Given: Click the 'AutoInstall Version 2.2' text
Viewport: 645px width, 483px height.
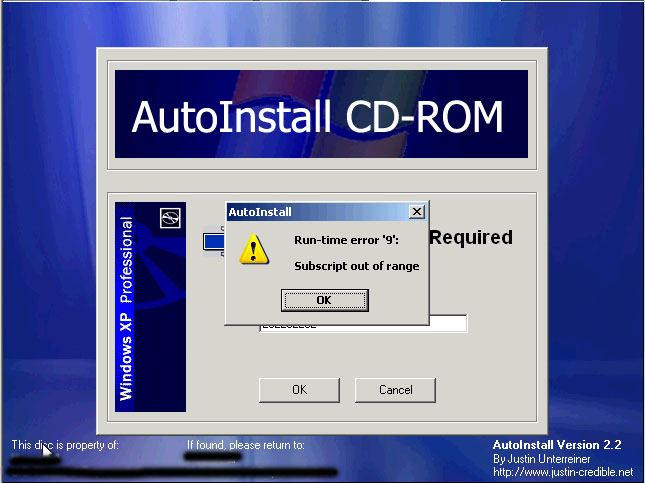Looking at the screenshot, I should [557, 445].
